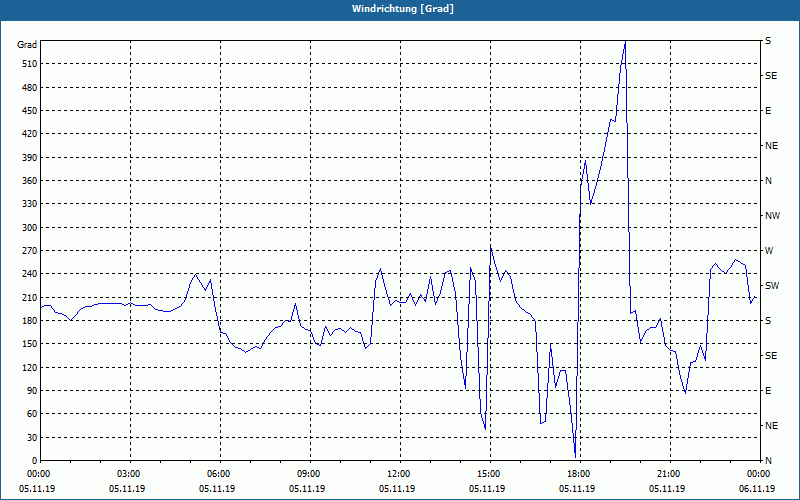The image size is (800, 500).
Task: Click the 21:00 time axis label
Action: (670, 474)
